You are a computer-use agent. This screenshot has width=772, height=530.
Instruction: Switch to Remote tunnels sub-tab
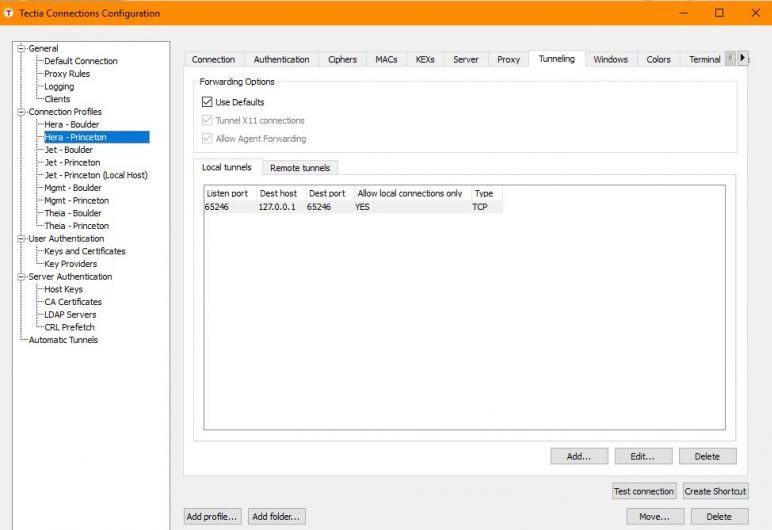pos(300,167)
